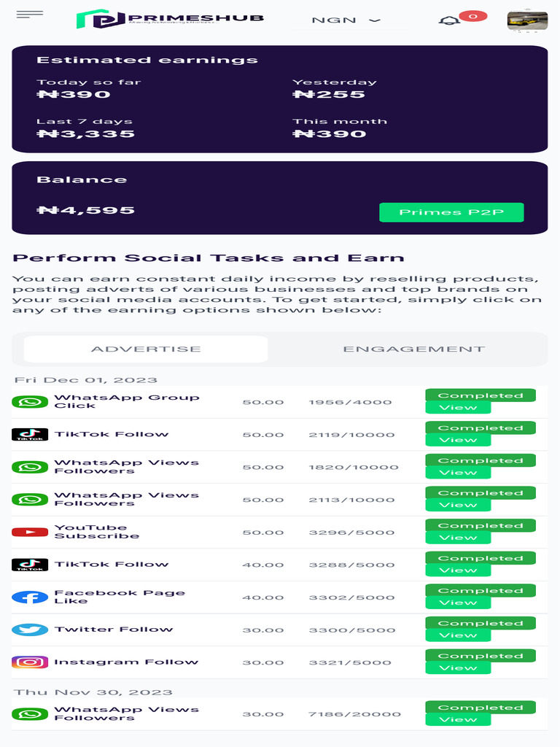Click the Primes P2P button
This screenshot has width=560, height=747.
pos(451,212)
